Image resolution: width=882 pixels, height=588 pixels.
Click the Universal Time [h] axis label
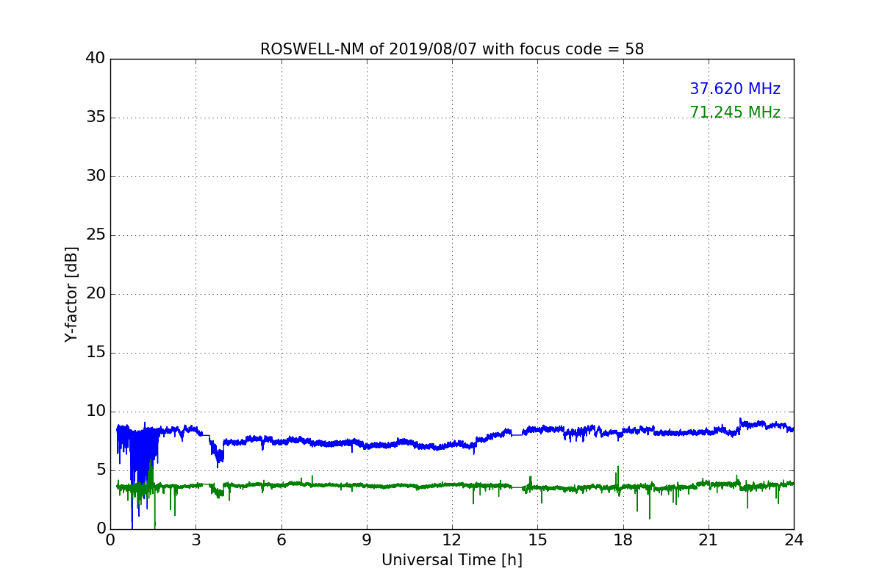click(452, 560)
